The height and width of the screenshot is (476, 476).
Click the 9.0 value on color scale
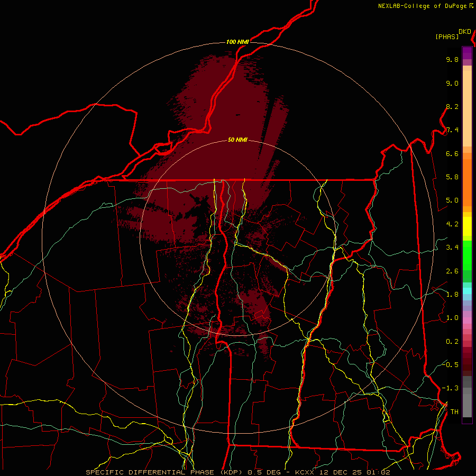pos(452,83)
